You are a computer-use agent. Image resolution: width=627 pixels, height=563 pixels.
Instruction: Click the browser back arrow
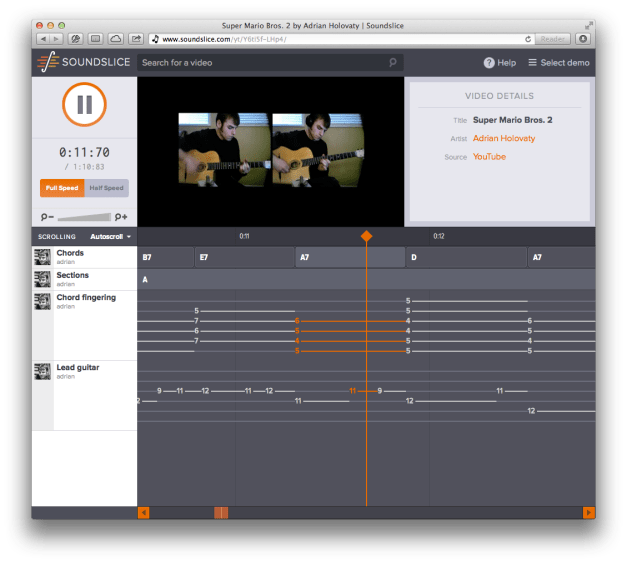pyautogui.click(x=44, y=38)
